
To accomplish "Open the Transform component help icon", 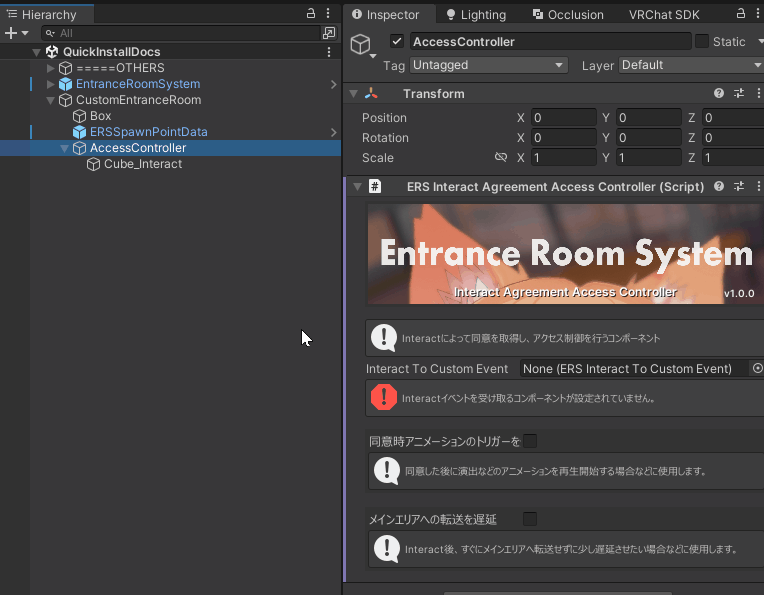I will (719, 93).
